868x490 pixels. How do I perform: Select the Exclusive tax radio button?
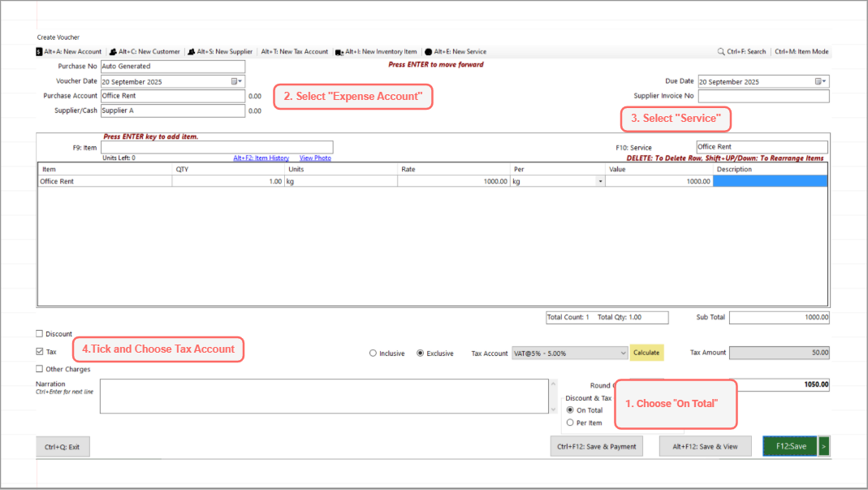coord(420,353)
